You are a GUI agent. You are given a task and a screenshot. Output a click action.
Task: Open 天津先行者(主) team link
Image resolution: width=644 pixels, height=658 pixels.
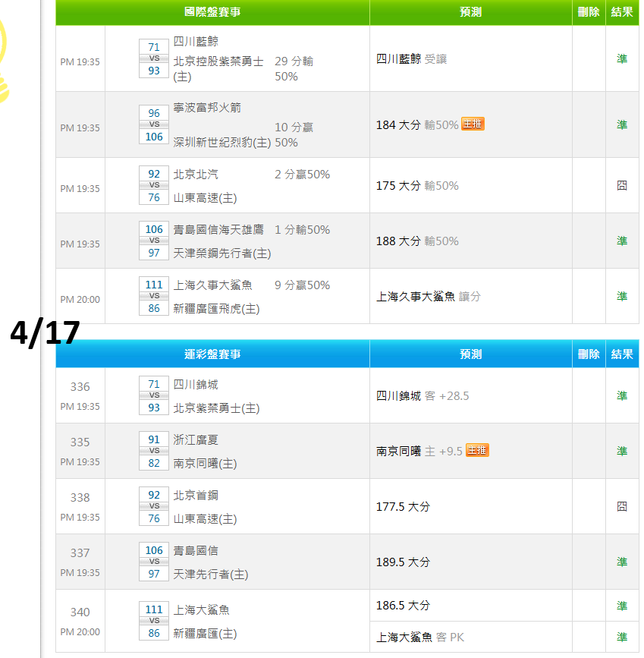click(x=211, y=574)
